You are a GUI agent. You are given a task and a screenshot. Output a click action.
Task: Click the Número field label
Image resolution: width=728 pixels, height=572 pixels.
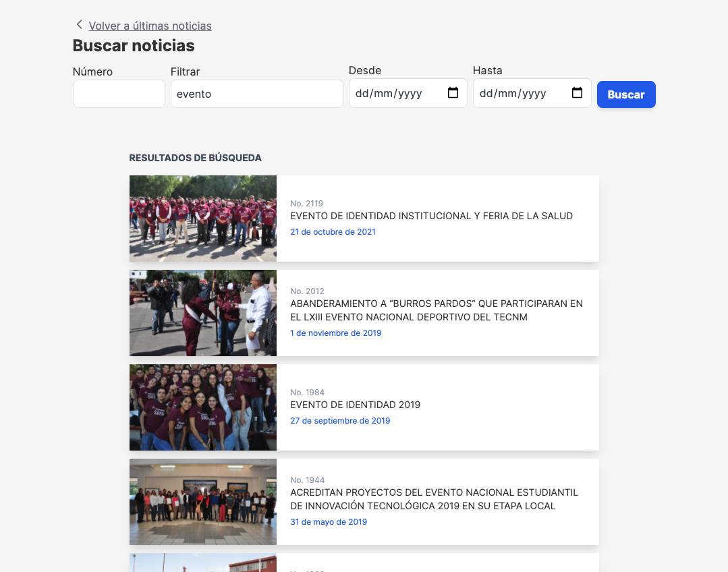click(92, 72)
